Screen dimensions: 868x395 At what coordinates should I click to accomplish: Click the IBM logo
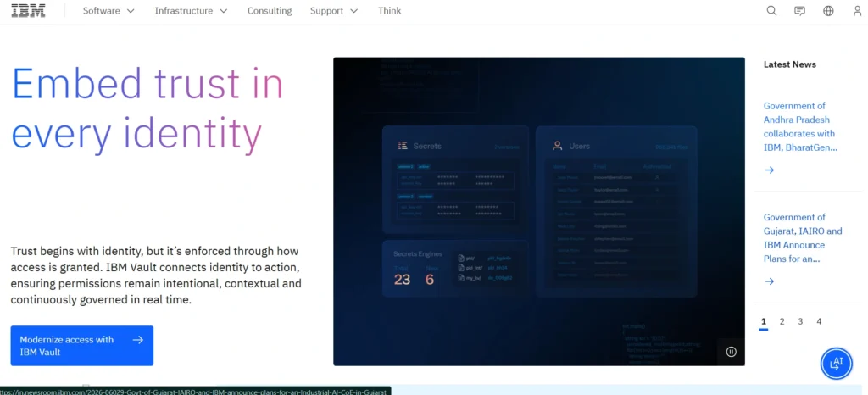pos(28,10)
